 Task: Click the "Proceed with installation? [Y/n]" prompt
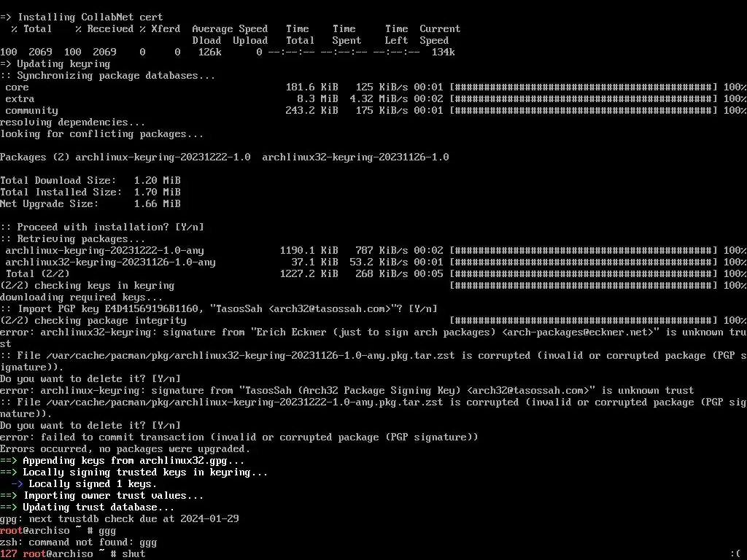point(102,227)
